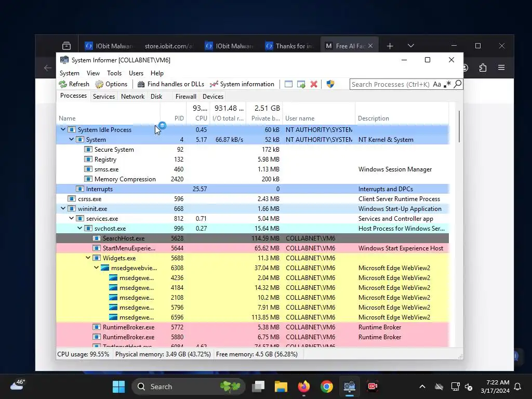Screen dimensions: 532x399
Task: Open the Users menu
Action: pos(136,73)
